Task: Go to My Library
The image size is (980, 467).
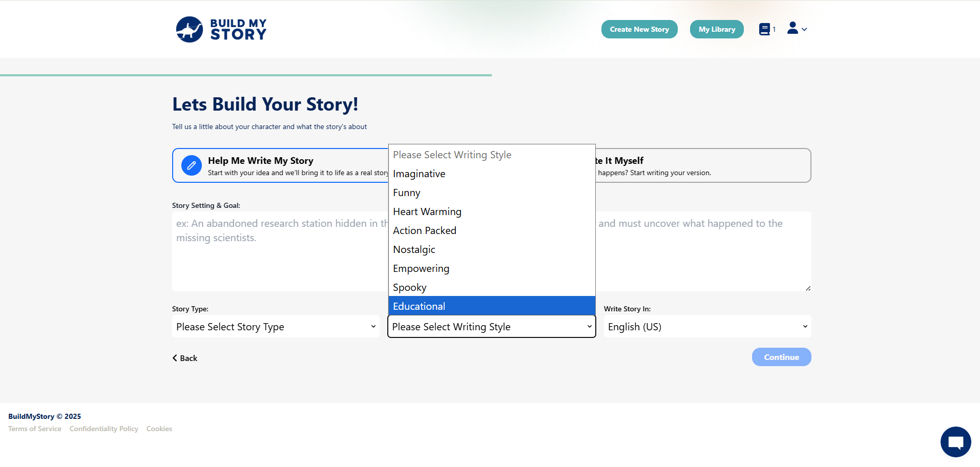Action: (716, 29)
